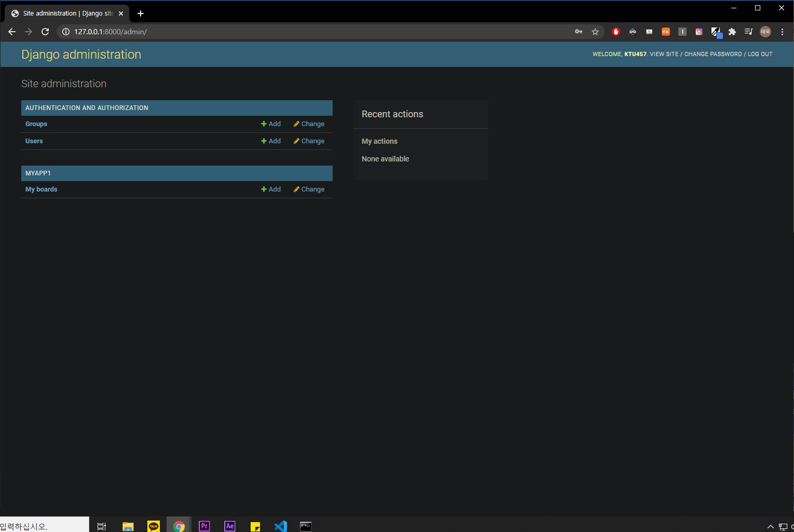The height and width of the screenshot is (532, 794).
Task: Open the command prompt taskbar icon
Action: 306,526
